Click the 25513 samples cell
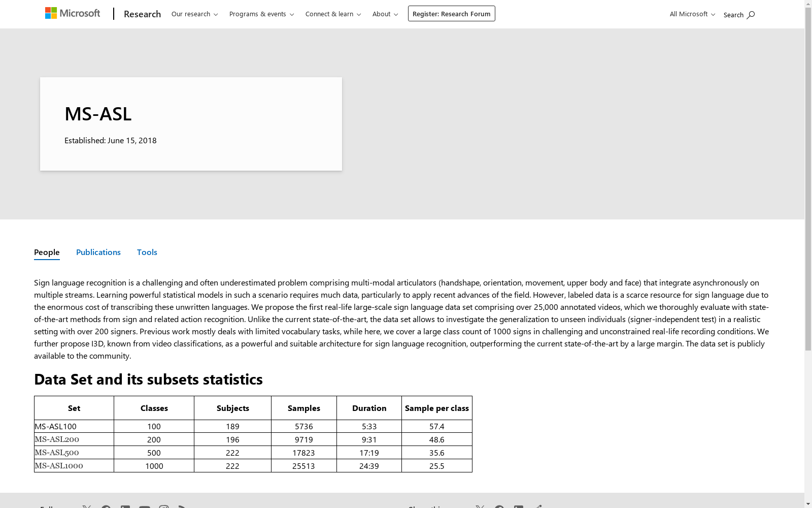The image size is (812, 508). coord(304,466)
